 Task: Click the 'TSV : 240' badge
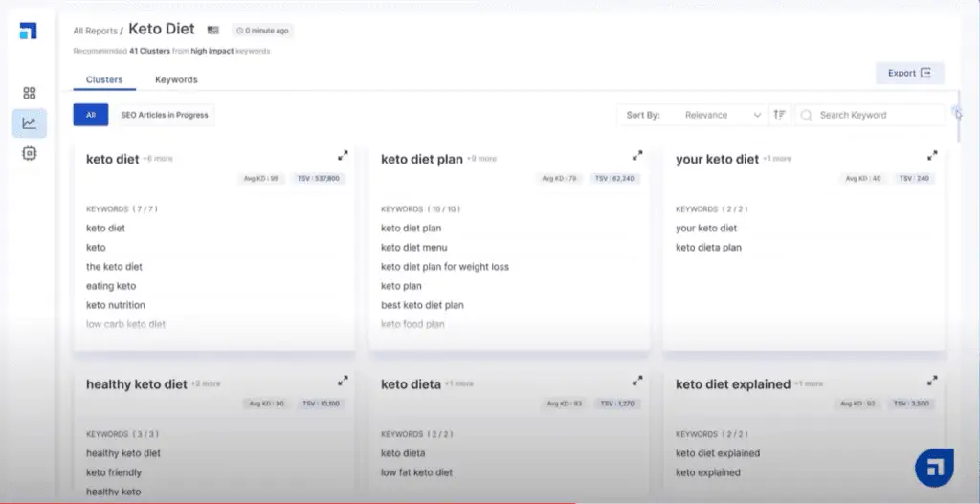[914, 179]
